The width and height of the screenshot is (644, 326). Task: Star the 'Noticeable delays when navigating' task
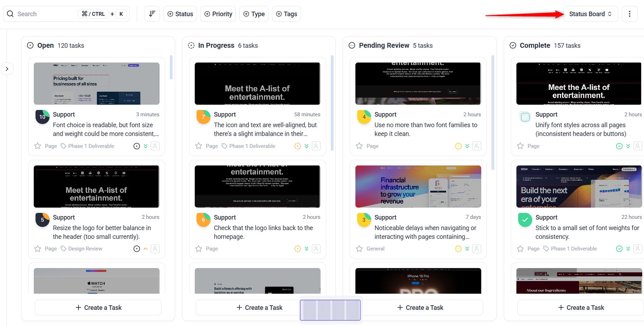click(359, 249)
